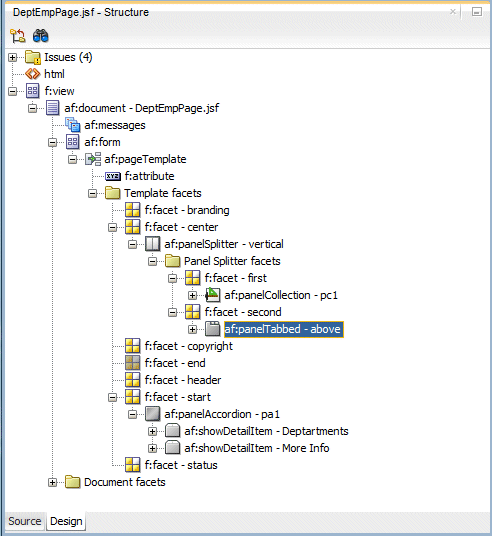Expand the showDetailItem - Deptartments node
The width and height of the screenshot is (492, 536).
click(x=152, y=431)
